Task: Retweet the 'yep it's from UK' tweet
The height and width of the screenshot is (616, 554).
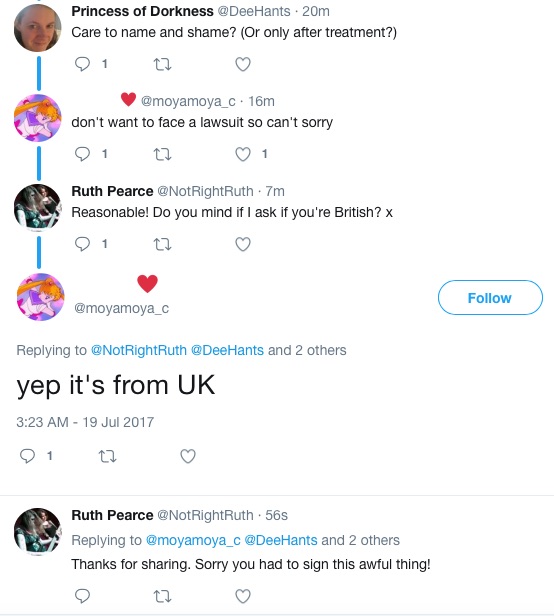Action: [107, 456]
